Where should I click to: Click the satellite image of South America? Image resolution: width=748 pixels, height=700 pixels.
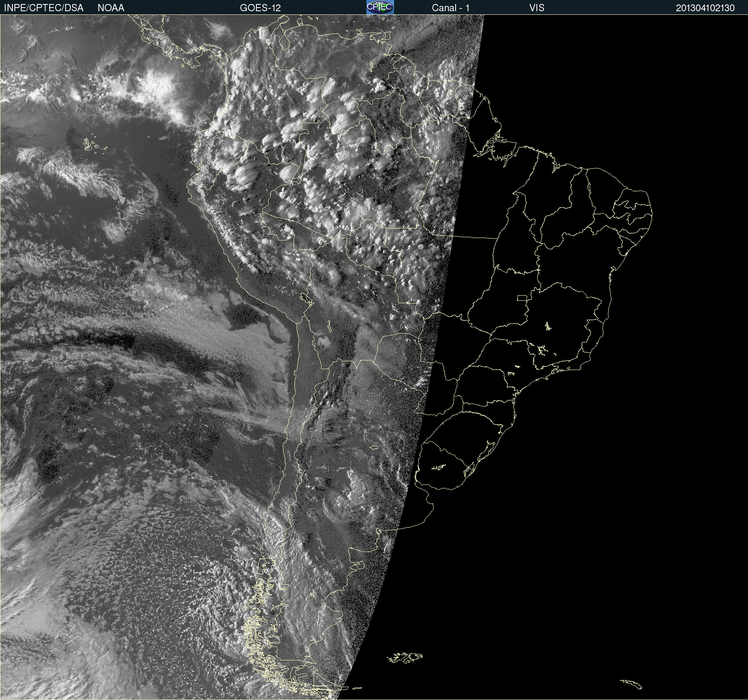point(374,357)
